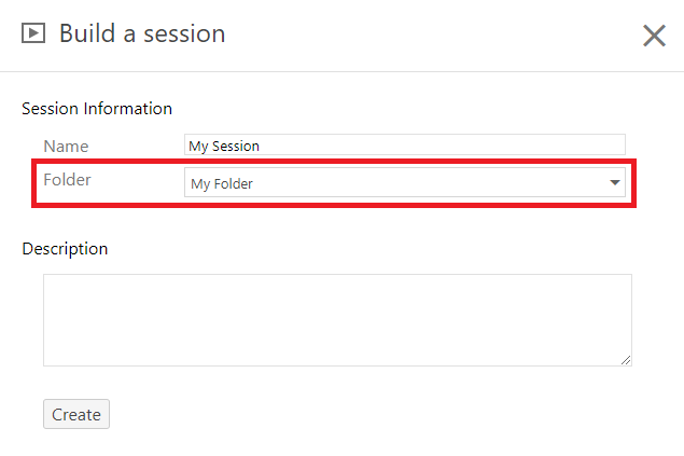Click the Build a session title text

click(142, 34)
